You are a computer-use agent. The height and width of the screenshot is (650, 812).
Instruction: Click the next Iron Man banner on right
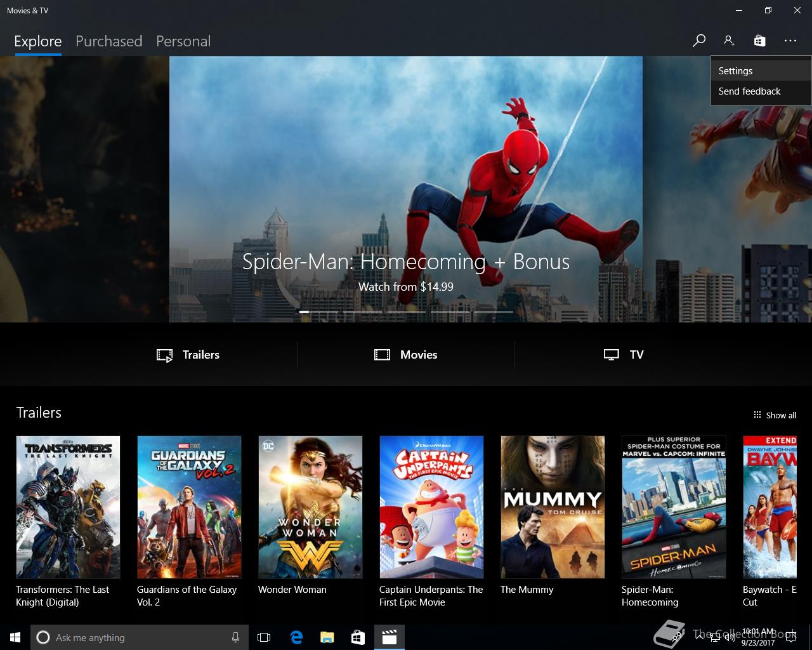pos(728,189)
